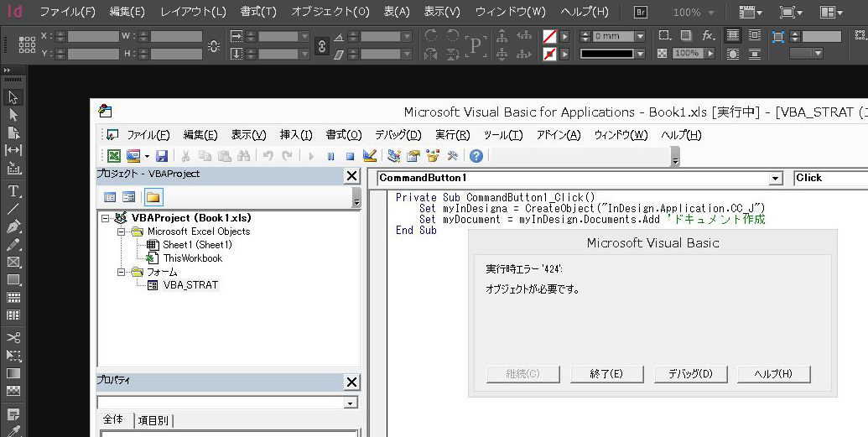The height and width of the screenshot is (437, 868).
Task: Select the Rectangle Frame tool
Action: point(13,262)
